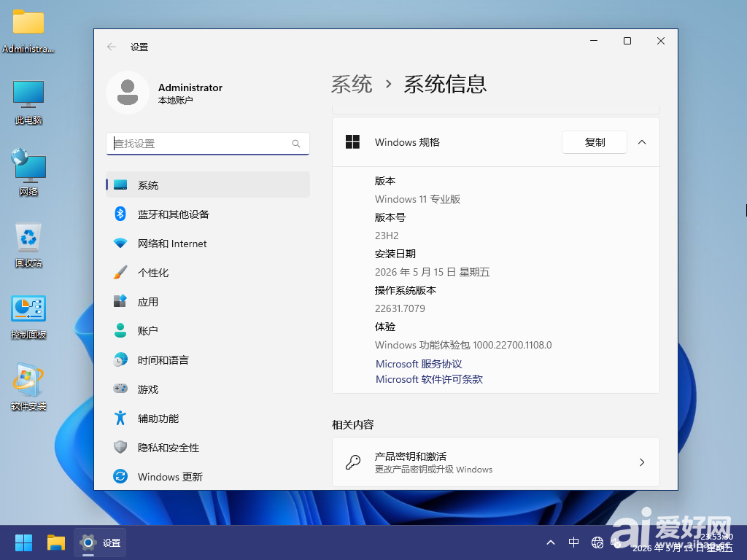
Task: Click the search magnifier icon
Action: click(296, 144)
